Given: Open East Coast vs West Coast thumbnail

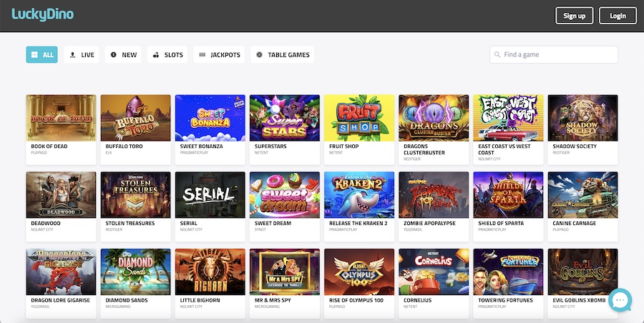Looking at the screenshot, I should [508, 118].
